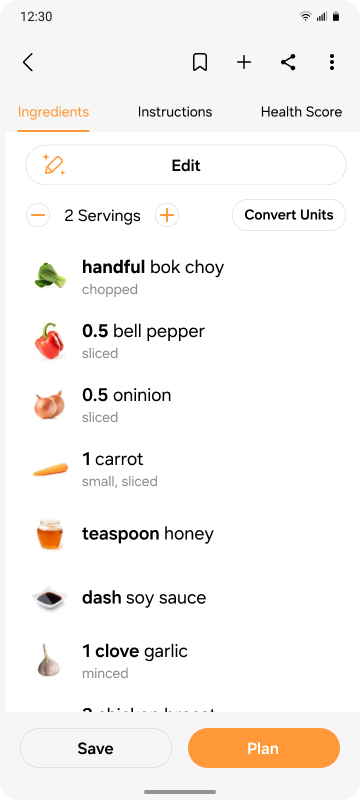Tap the Save button

coord(96,748)
